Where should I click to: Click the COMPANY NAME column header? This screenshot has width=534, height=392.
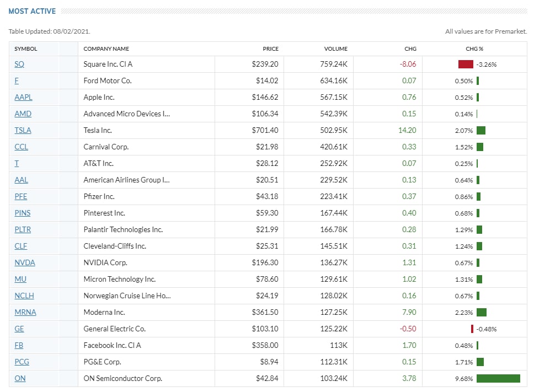(x=106, y=49)
